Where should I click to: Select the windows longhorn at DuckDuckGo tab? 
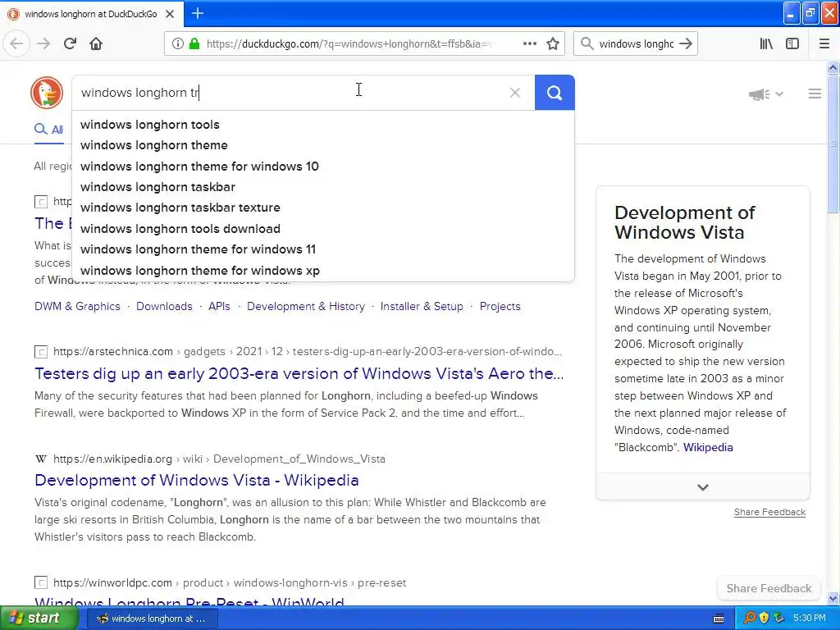(92, 14)
